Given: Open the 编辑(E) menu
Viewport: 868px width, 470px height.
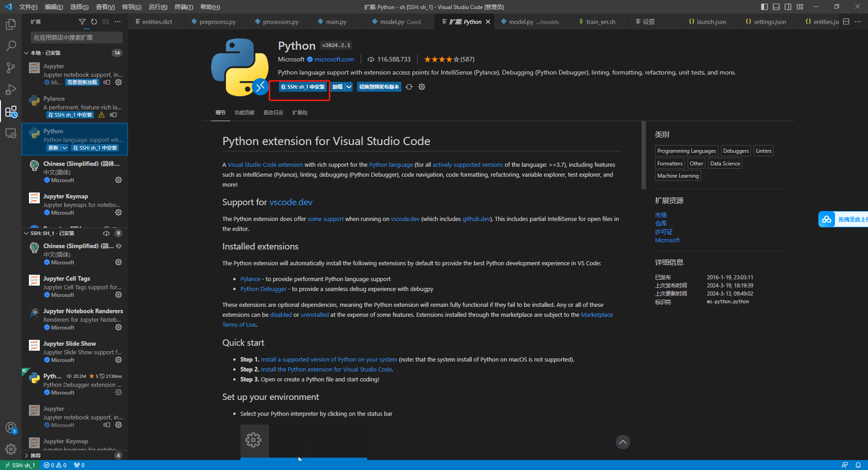Looking at the screenshot, I should (x=54, y=7).
